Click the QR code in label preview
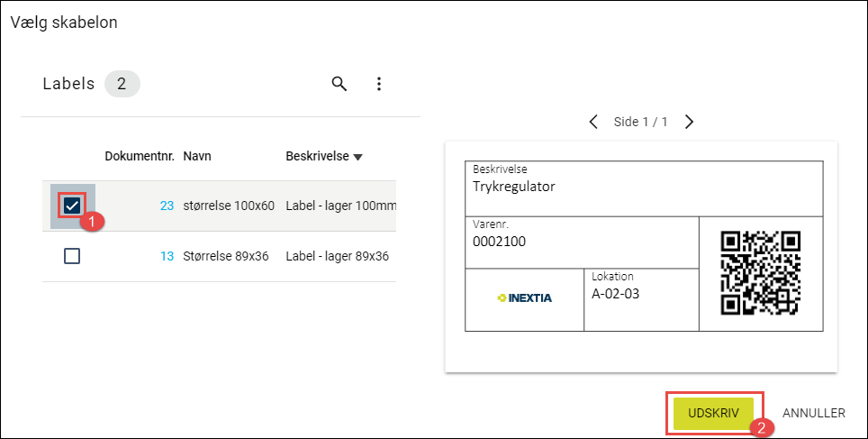The width and height of the screenshot is (868, 439). 760,273
